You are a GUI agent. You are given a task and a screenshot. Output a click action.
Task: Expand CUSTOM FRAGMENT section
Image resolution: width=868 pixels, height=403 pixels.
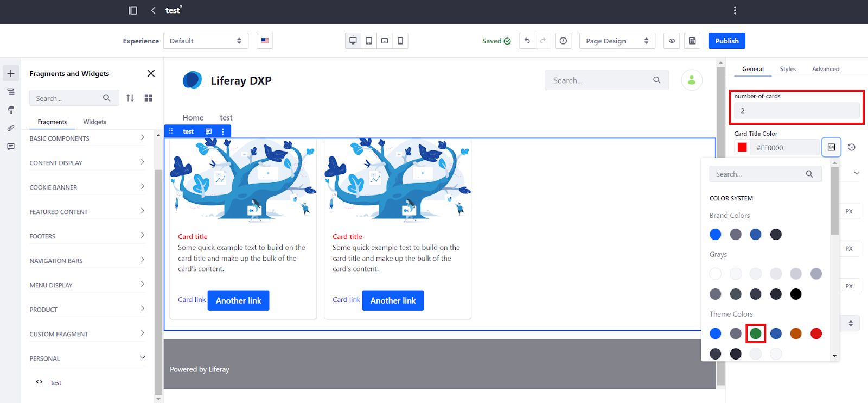tap(87, 333)
